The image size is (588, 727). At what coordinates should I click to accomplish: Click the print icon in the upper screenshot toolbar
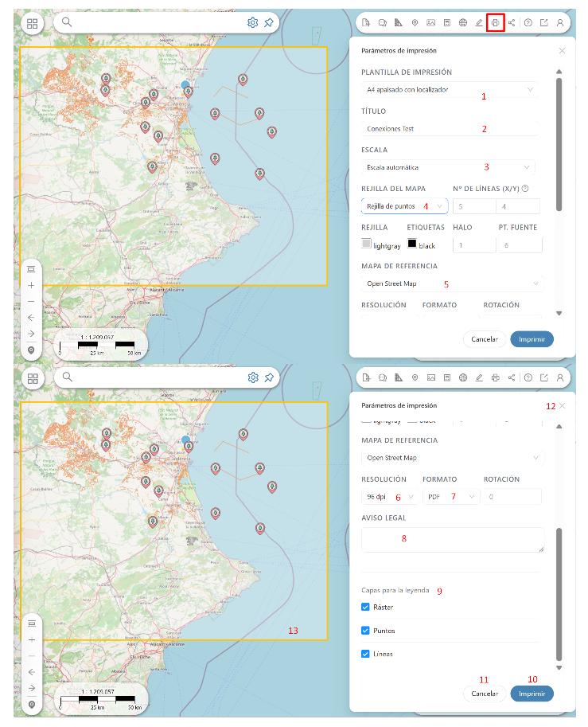495,23
